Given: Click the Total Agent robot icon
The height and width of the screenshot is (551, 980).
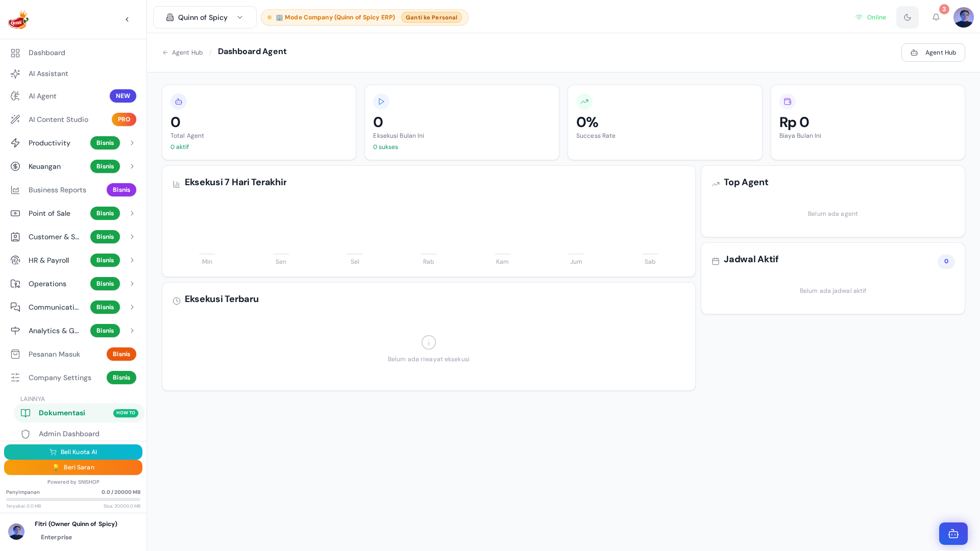Looking at the screenshot, I should [x=179, y=102].
